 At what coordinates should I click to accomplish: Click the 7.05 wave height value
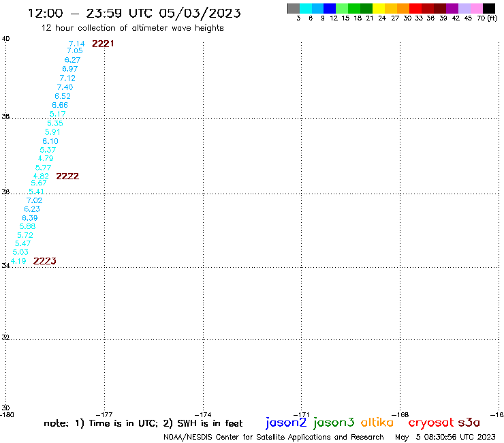[75, 50]
